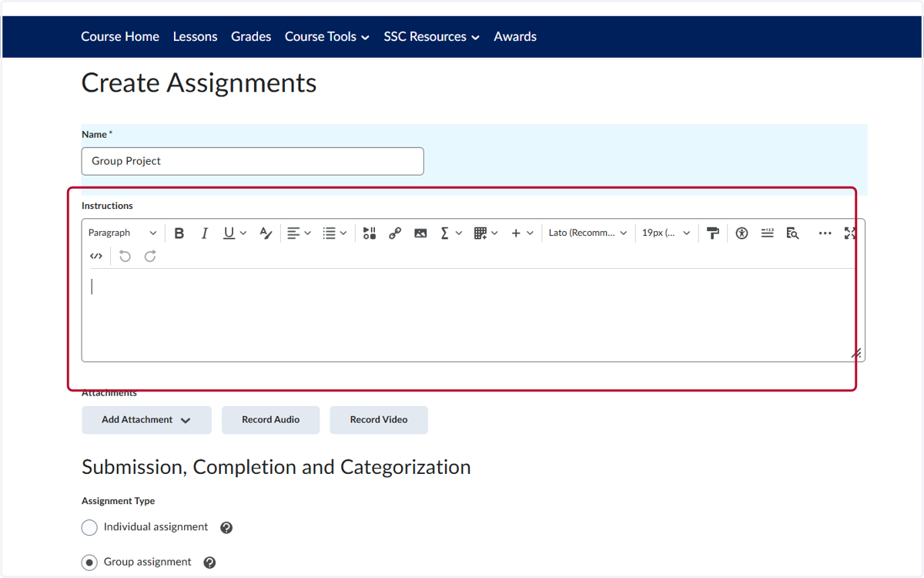Click the undo arrow icon
Image resolution: width=924 pixels, height=578 pixels.
(x=125, y=256)
